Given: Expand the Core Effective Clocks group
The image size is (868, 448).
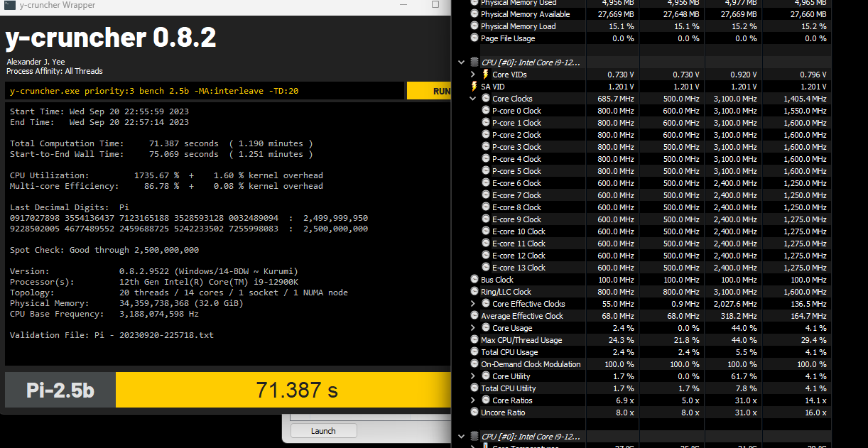Looking at the screenshot, I should tap(474, 304).
